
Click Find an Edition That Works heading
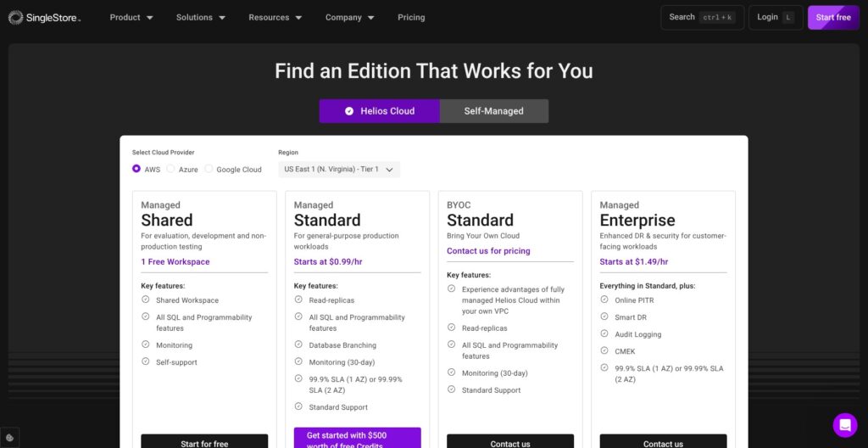coord(434,71)
